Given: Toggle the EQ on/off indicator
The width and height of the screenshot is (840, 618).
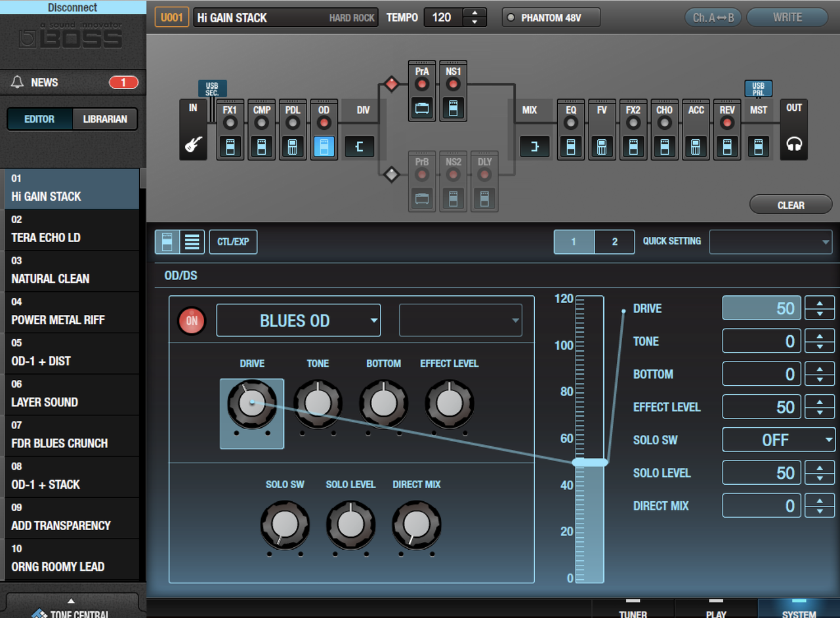Looking at the screenshot, I should [571, 123].
